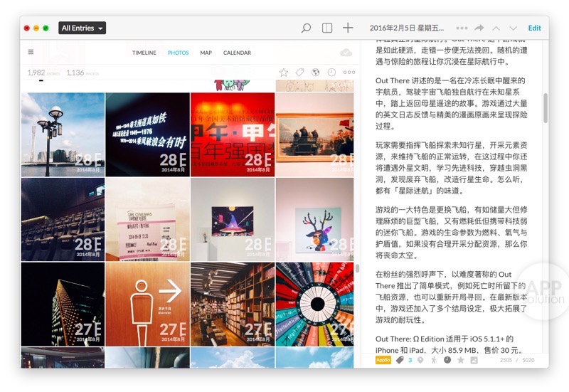Screen dimensions: 569x392
Task: Open the red exhibition banner photo
Action: tap(233, 134)
